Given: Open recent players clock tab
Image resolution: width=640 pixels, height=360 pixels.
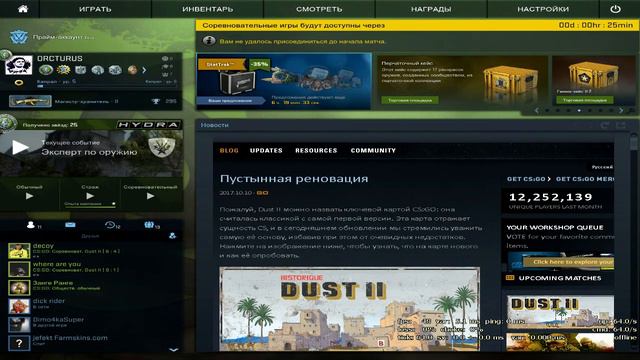Looking at the screenshot, I should (x=109, y=224).
